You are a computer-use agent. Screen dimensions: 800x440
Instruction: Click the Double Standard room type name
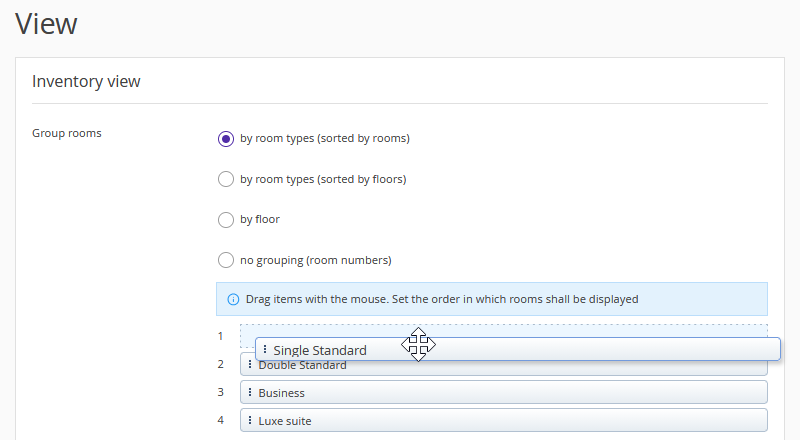[x=302, y=366]
